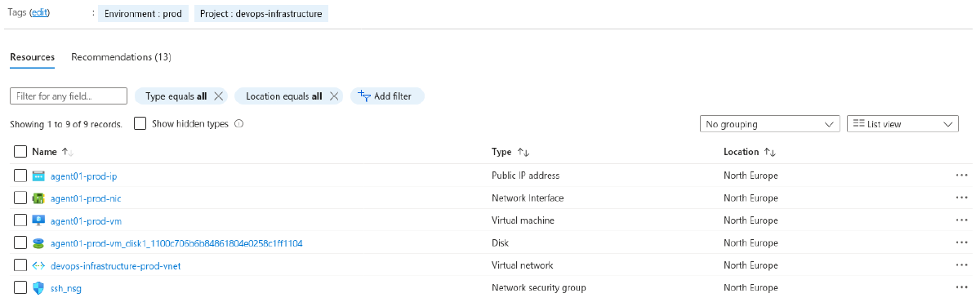Open the List view dropdown

tap(902, 124)
